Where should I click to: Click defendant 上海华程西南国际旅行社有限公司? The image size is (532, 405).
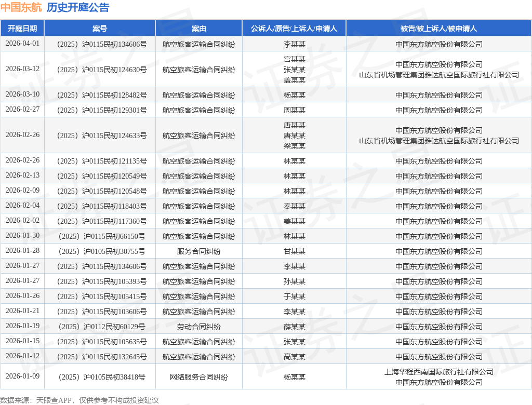click(438, 372)
